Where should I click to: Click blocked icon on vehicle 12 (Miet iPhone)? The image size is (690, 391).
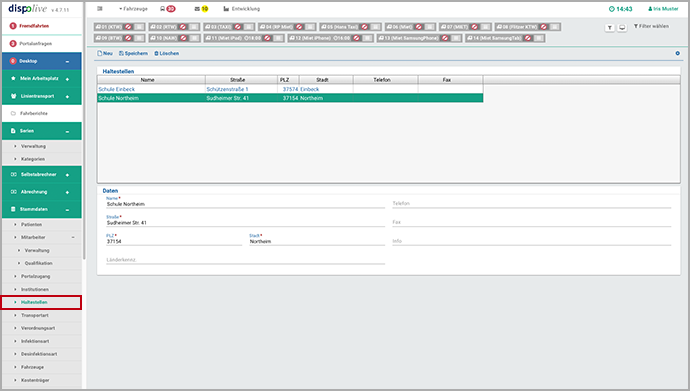tap(356, 38)
